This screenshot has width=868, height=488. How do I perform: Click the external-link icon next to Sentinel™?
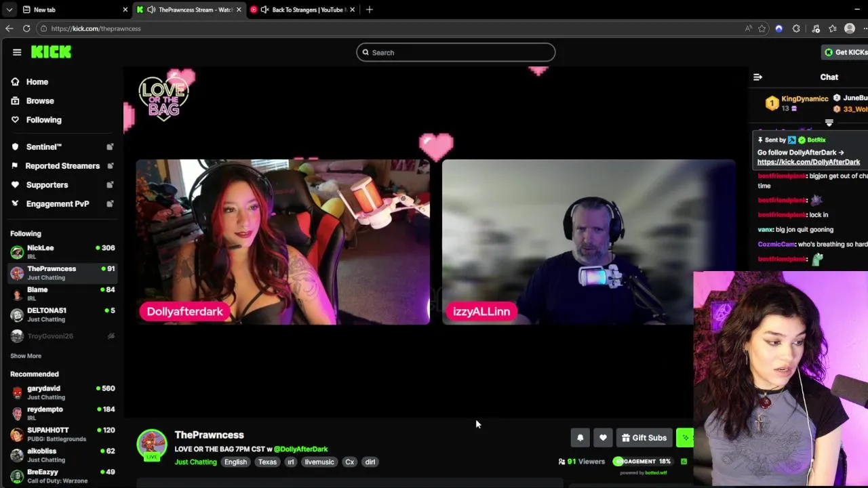pyautogui.click(x=110, y=147)
